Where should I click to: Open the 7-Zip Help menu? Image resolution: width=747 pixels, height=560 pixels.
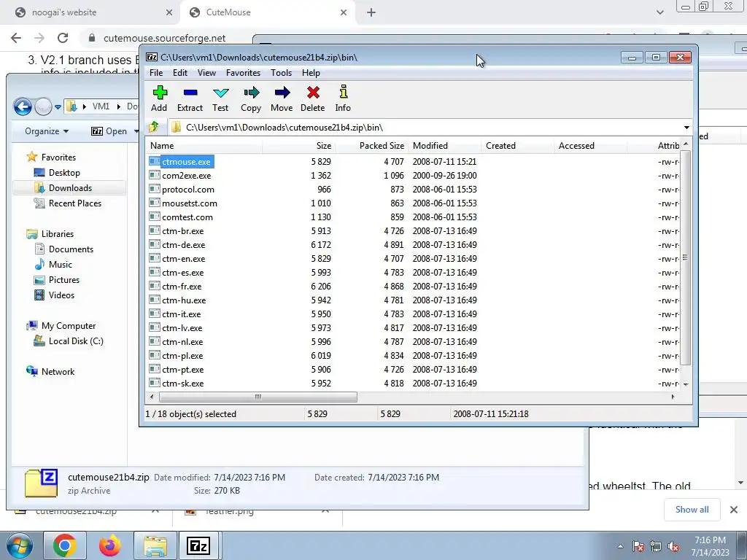pos(311,73)
